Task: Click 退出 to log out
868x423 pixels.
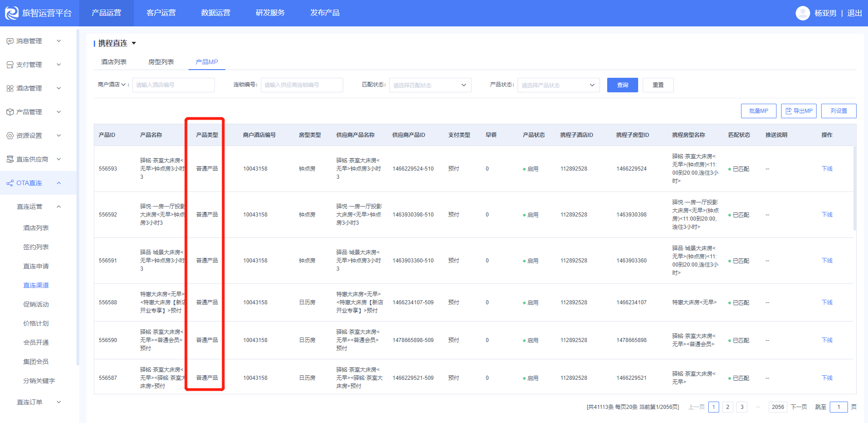Action: pyautogui.click(x=855, y=13)
